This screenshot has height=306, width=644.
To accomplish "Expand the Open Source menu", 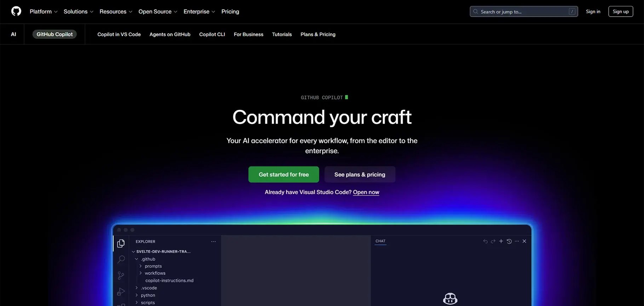I will coord(158,12).
